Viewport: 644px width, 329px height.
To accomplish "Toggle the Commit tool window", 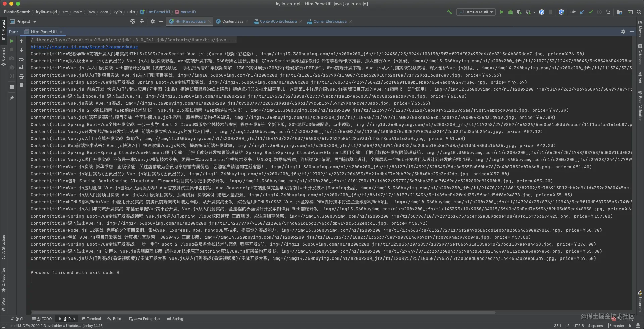I will click(4, 57).
